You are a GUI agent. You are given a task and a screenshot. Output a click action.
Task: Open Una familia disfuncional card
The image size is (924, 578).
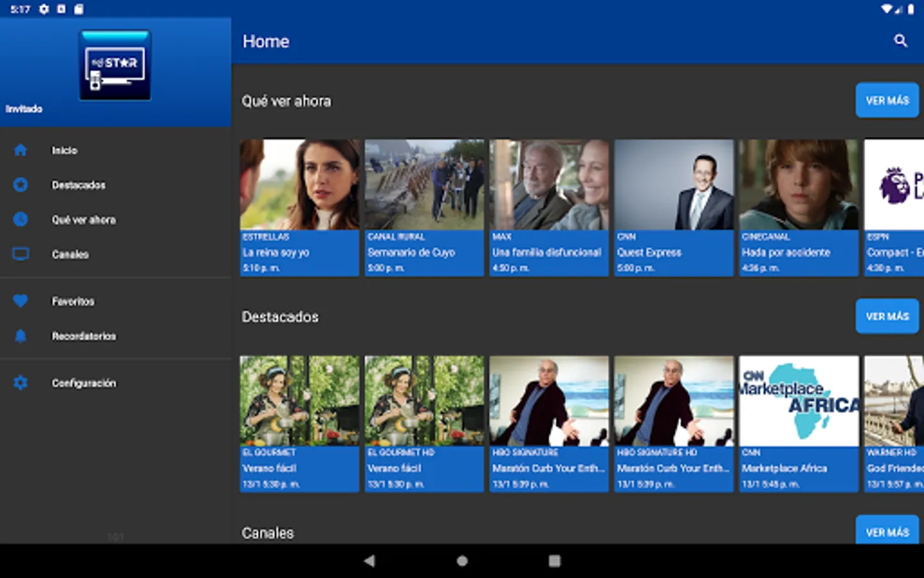coord(549,208)
